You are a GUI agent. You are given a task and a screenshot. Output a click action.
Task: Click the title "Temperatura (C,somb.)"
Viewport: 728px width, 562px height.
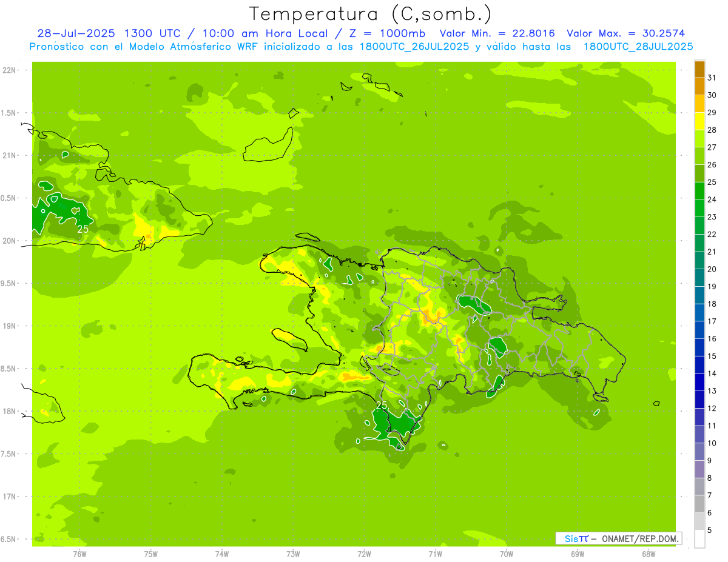click(370, 14)
